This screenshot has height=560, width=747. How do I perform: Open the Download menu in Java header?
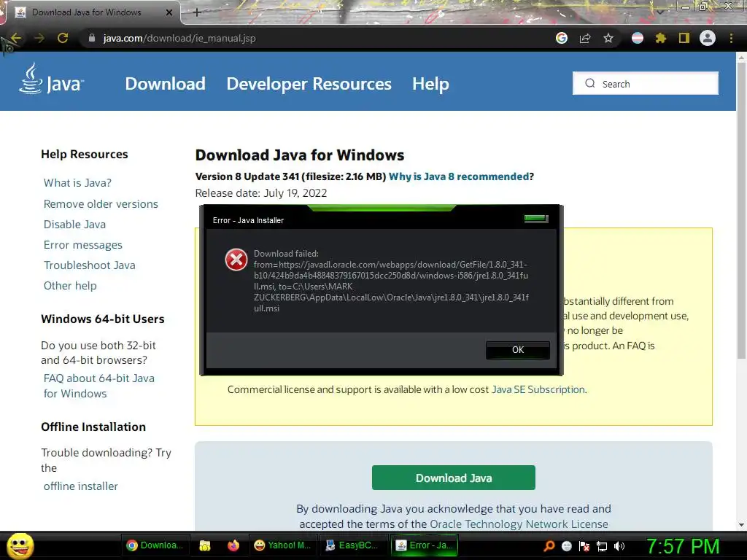[x=166, y=84]
